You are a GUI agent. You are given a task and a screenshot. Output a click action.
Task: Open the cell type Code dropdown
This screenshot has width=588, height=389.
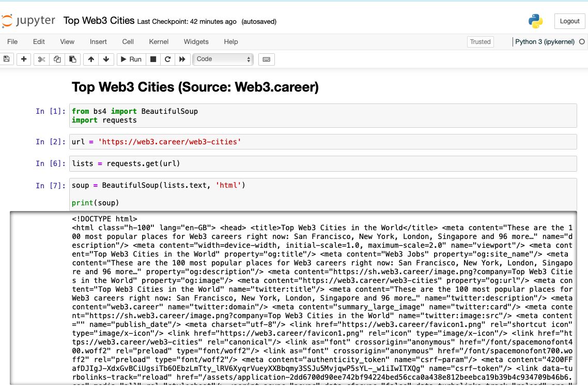click(x=223, y=59)
